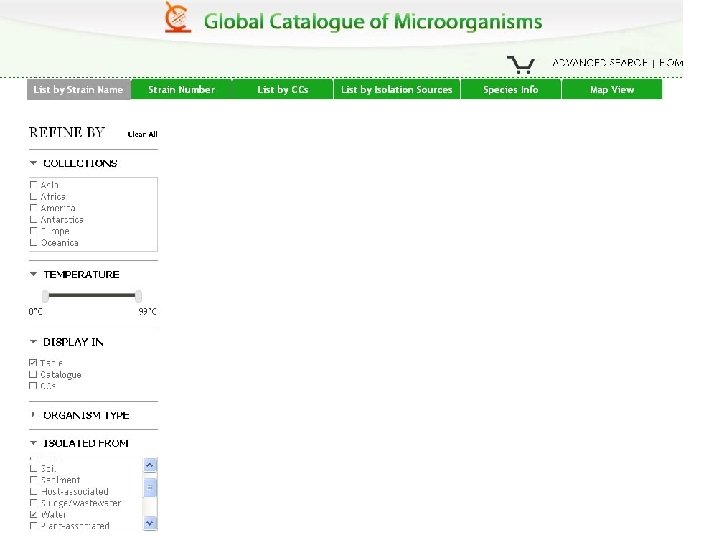Check the Antarctica collection checkbox
This screenshot has height=540, width=720.
pos(34,220)
